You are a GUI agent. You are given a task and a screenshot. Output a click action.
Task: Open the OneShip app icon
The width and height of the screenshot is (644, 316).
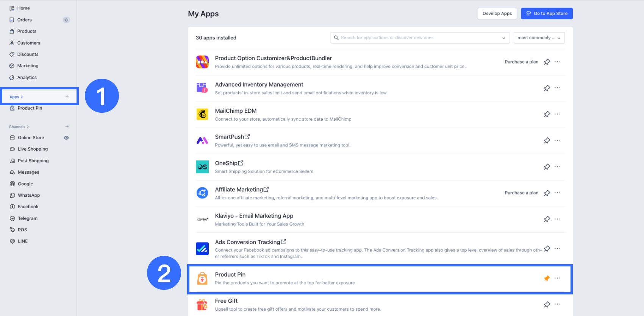coord(202,167)
